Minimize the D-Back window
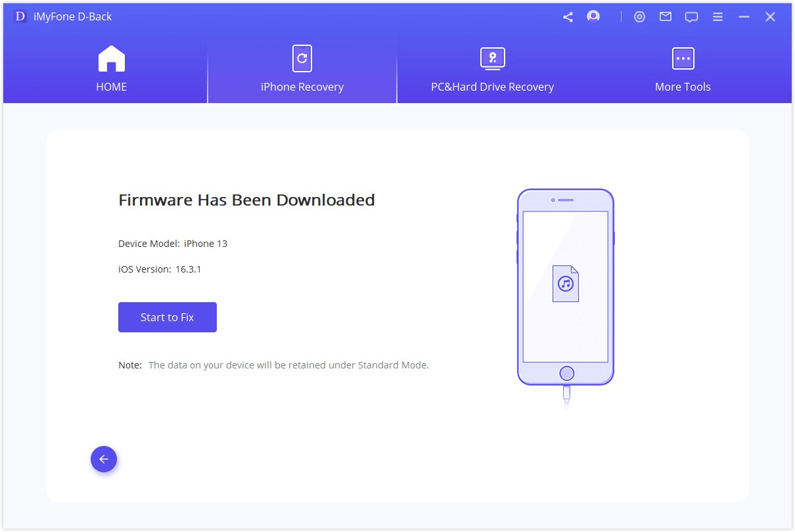 click(744, 17)
